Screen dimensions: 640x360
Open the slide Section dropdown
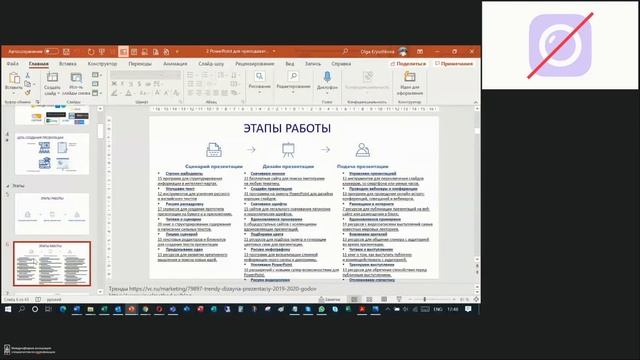97,93
